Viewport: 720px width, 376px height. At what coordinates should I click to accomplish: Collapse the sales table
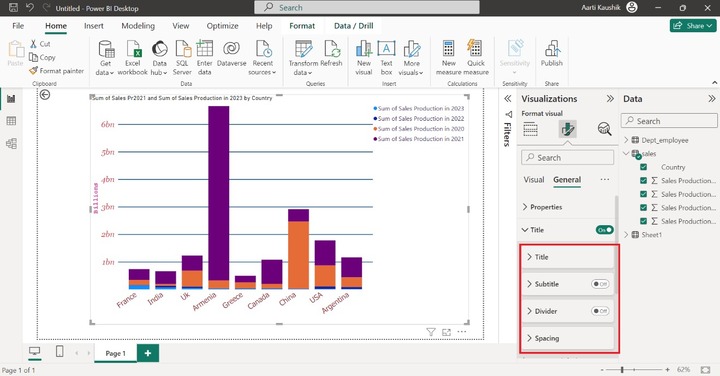[626, 153]
